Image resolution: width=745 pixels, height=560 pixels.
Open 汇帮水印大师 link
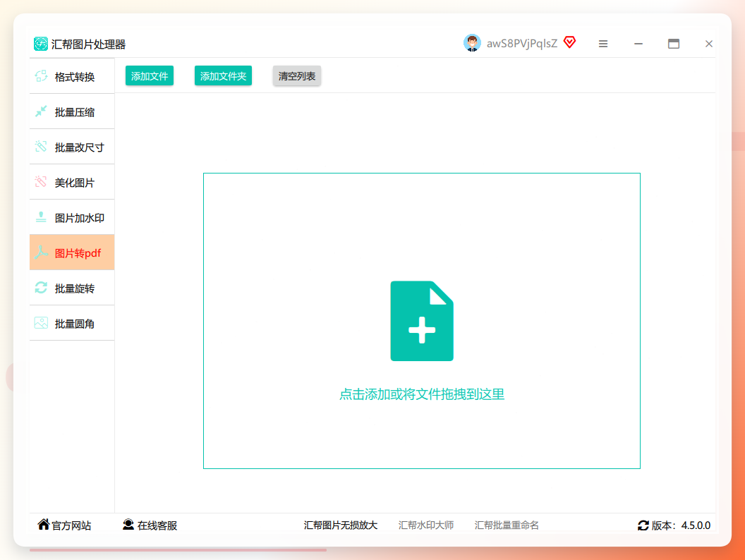pyautogui.click(x=426, y=525)
